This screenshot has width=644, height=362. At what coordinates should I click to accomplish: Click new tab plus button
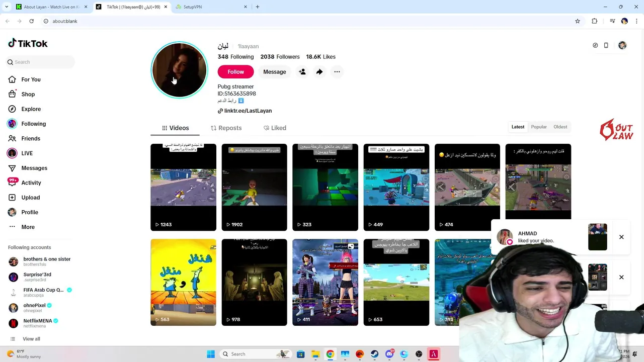coord(258,7)
